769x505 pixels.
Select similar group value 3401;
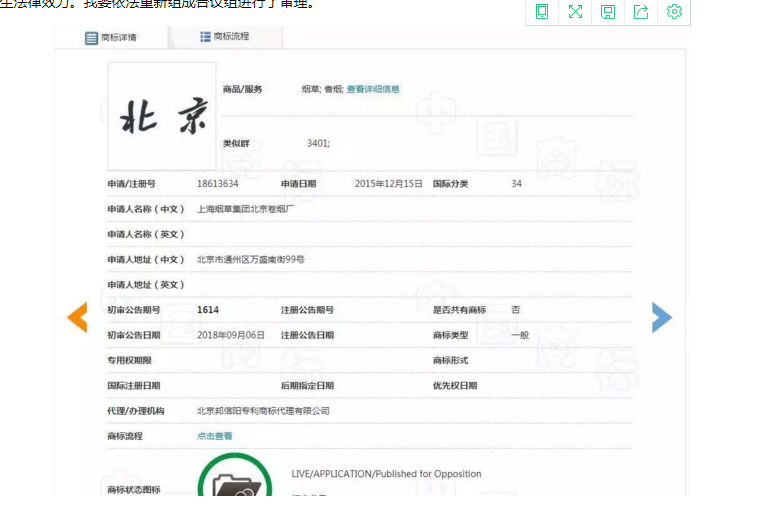pyautogui.click(x=318, y=143)
